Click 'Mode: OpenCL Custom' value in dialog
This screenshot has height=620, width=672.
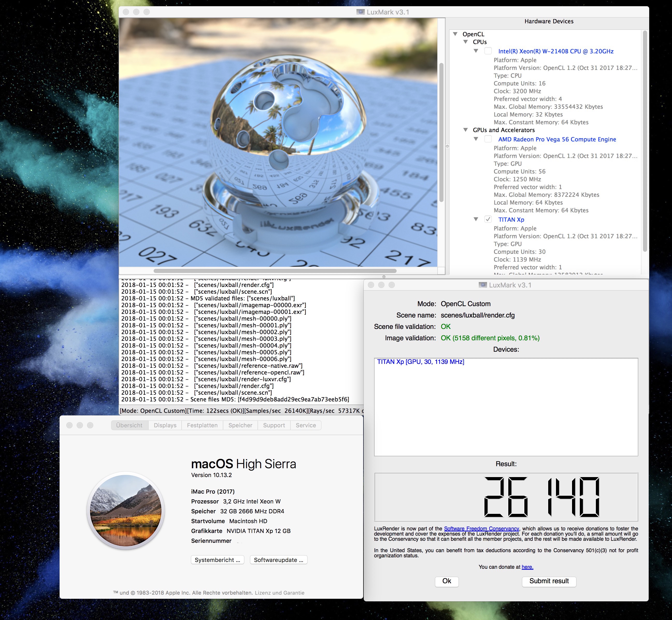[466, 304]
